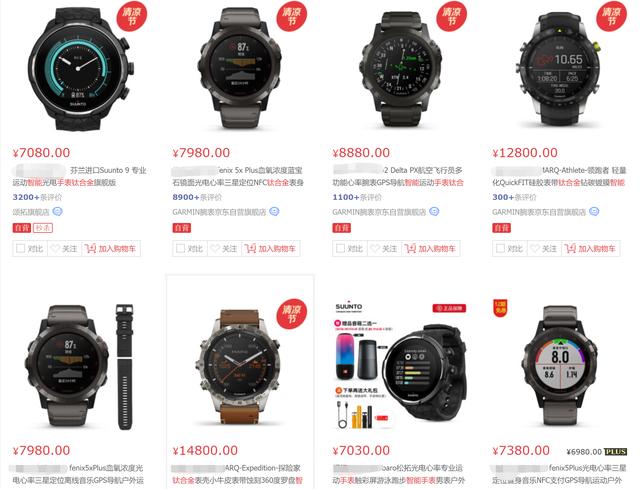Open chat icon beside store under ¥8880 watch
Screen dimensions: 640x489
(434, 211)
